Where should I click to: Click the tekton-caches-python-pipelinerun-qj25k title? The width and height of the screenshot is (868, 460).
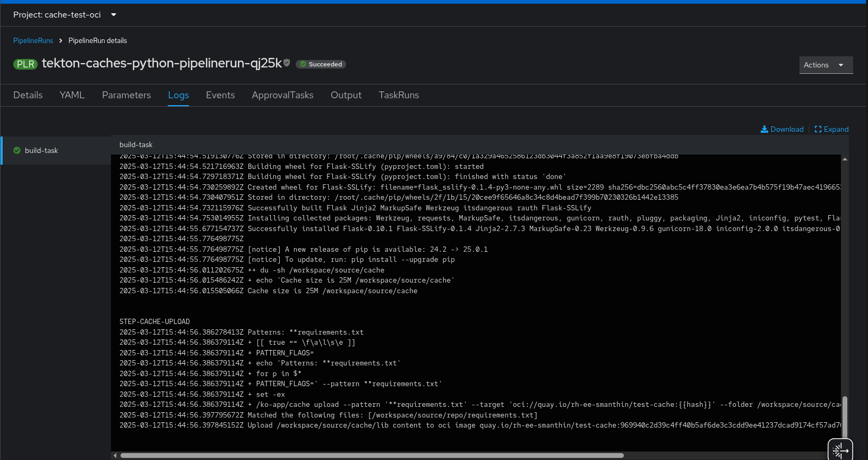click(x=162, y=63)
